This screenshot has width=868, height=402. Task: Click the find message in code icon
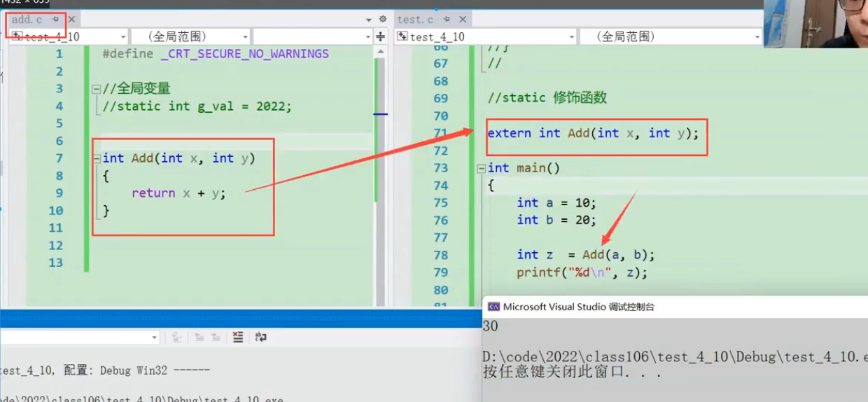coord(177,338)
